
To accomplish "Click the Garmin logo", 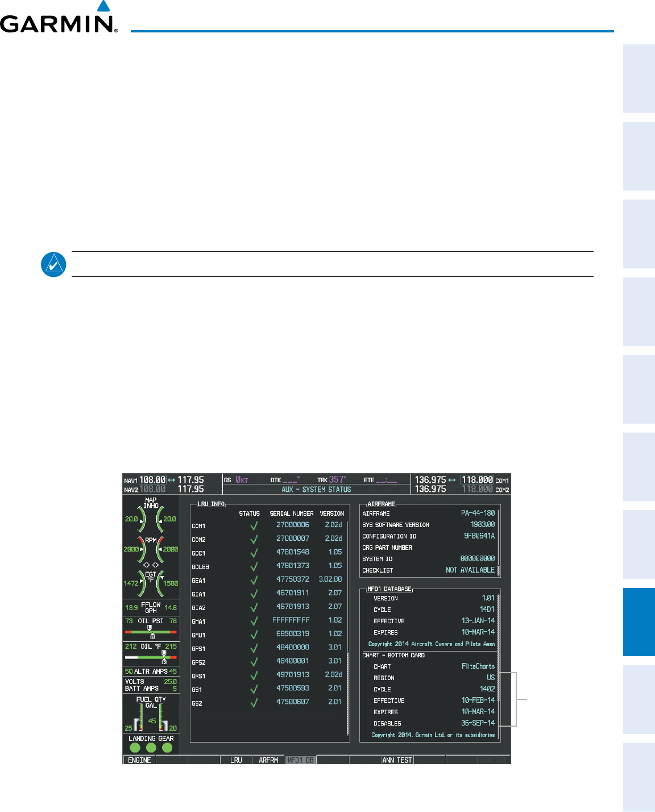I will click(59, 17).
